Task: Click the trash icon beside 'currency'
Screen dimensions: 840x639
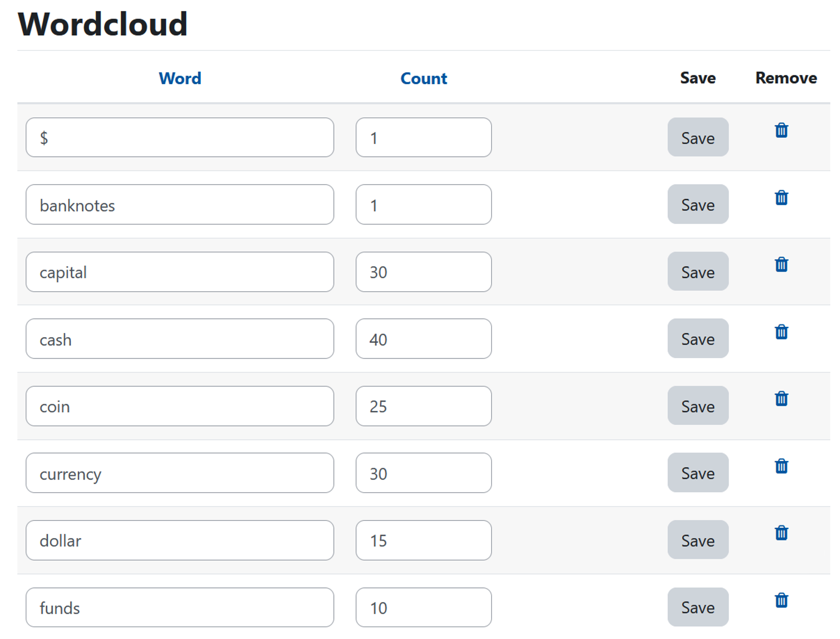Action: (781, 466)
